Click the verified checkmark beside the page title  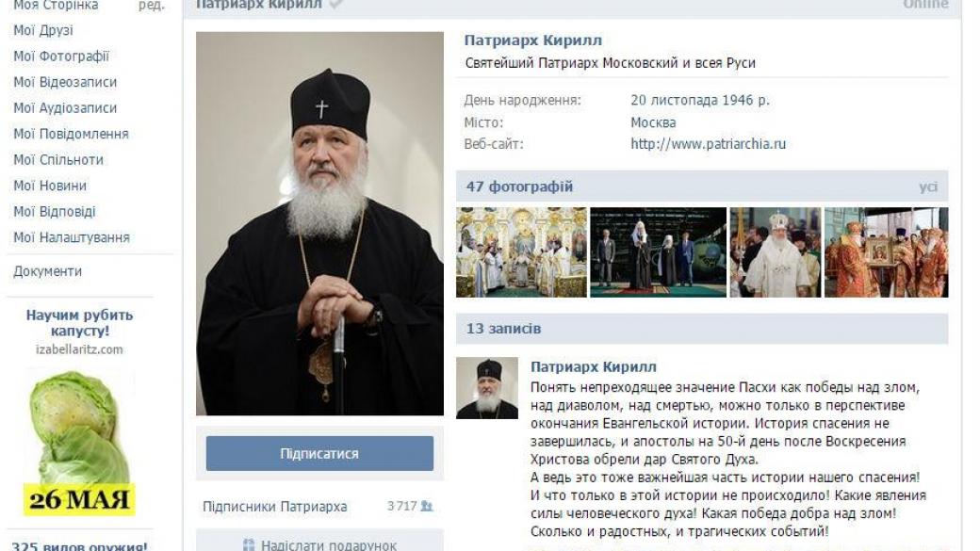(335, 4)
